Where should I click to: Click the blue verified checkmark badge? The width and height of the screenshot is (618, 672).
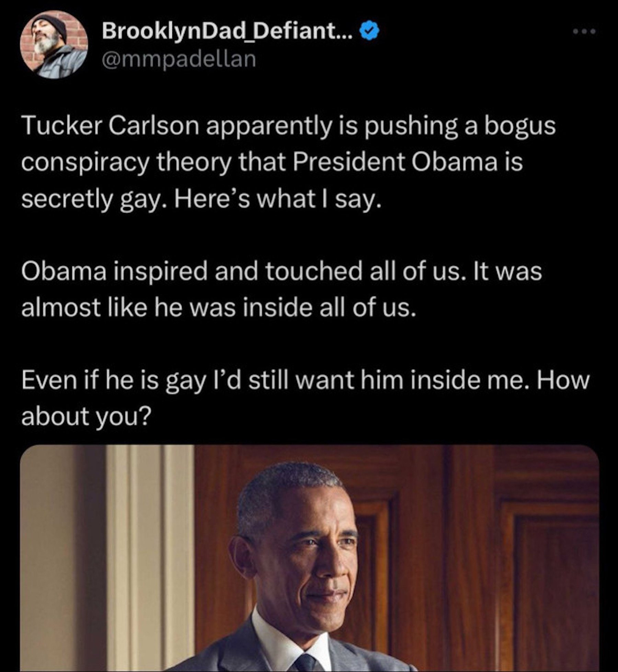coord(369,32)
